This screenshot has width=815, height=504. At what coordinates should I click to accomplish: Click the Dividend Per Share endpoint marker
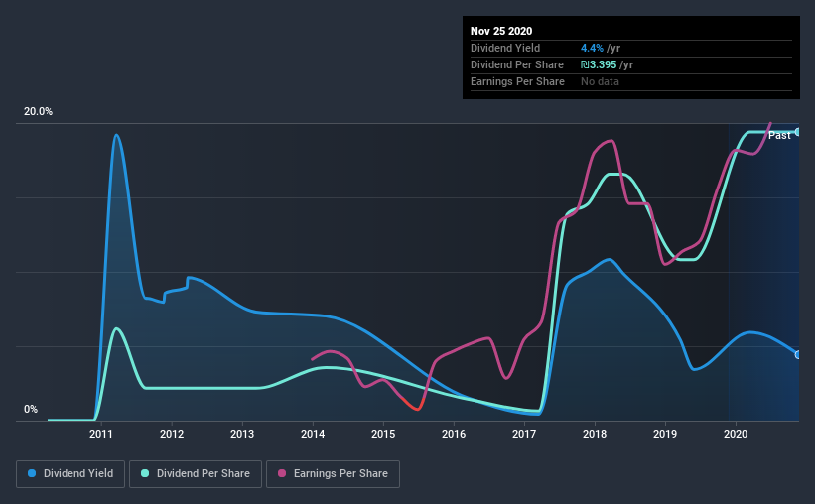[798, 132]
